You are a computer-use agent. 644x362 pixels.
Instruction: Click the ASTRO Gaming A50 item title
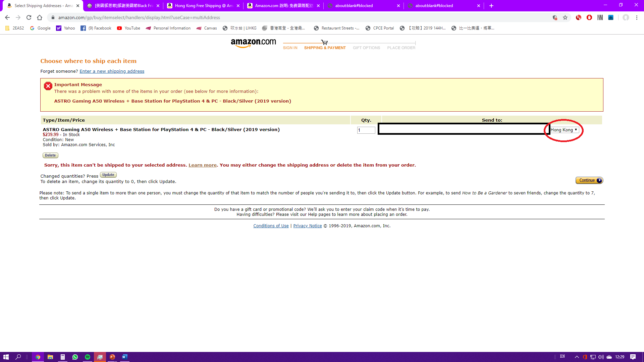(161, 130)
